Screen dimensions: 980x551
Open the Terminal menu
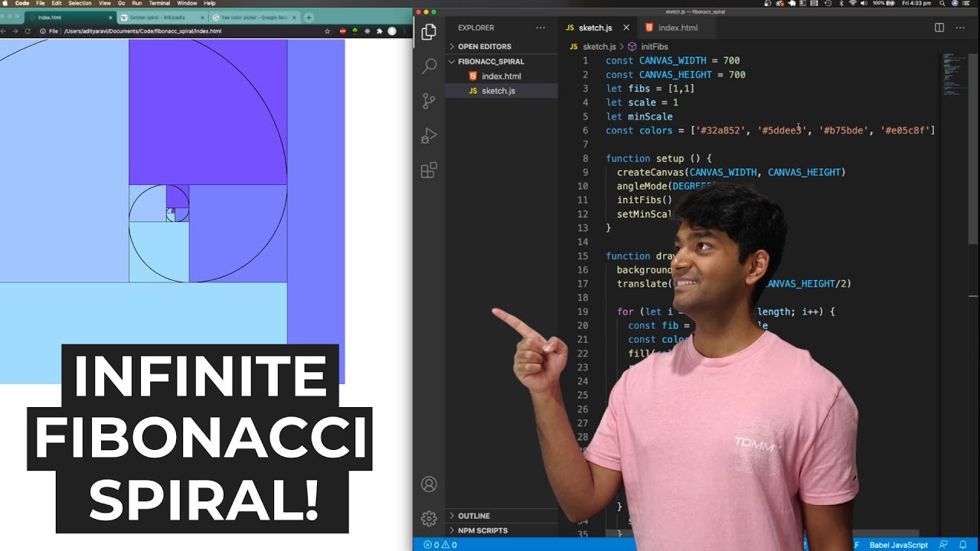coord(159,3)
